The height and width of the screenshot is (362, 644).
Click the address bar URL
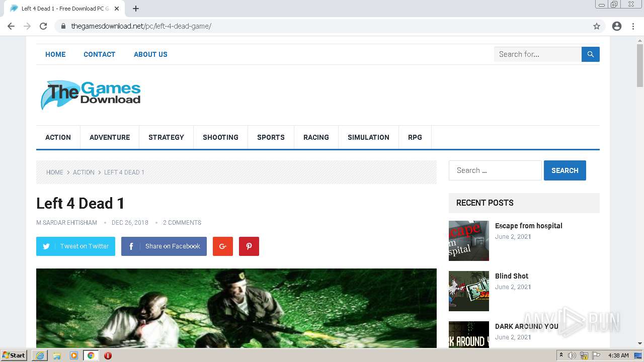point(141,26)
